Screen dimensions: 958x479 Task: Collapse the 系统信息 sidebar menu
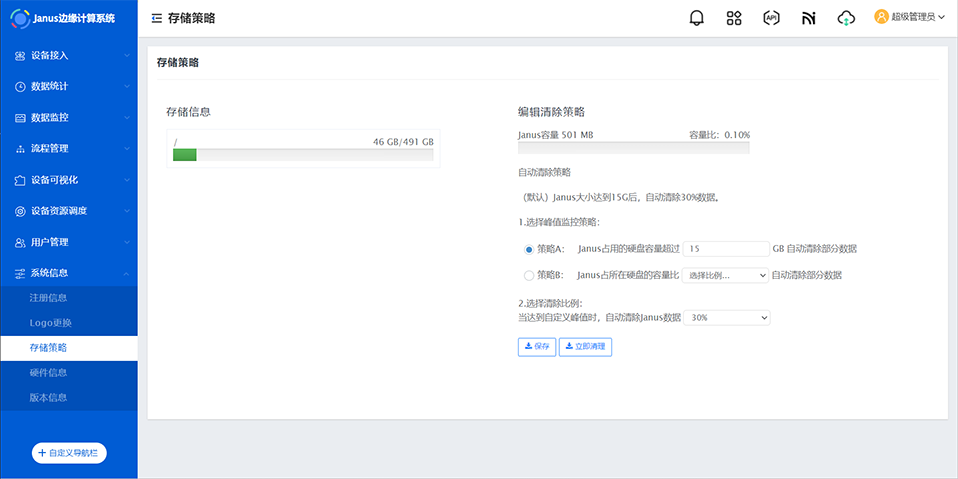pyautogui.click(x=68, y=273)
